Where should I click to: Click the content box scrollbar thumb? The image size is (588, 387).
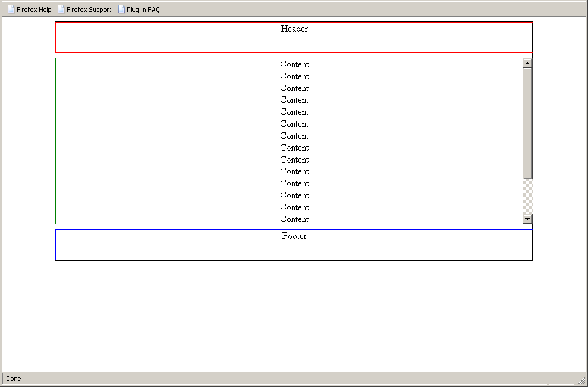pyautogui.click(x=527, y=123)
